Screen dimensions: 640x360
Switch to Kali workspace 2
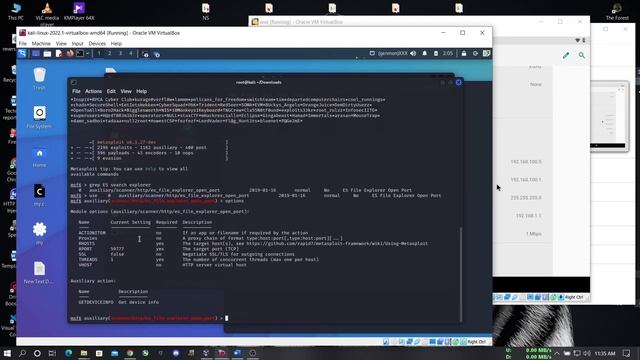(109, 53)
